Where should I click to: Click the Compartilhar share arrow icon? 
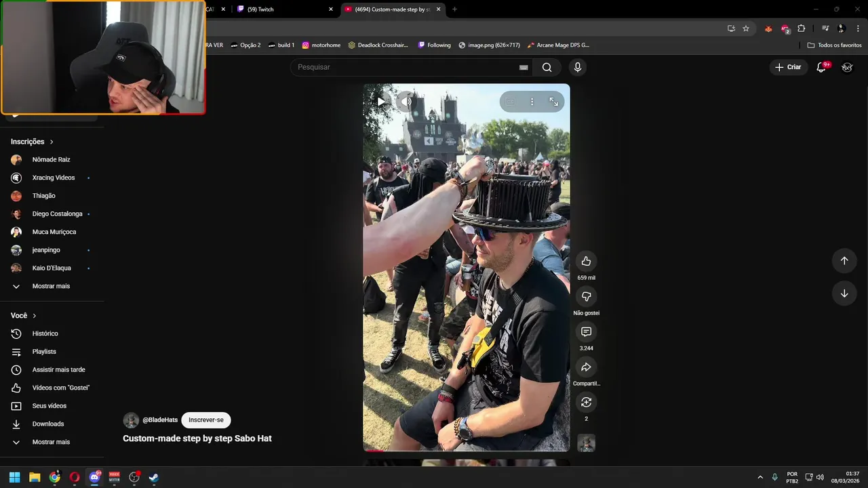(586, 367)
